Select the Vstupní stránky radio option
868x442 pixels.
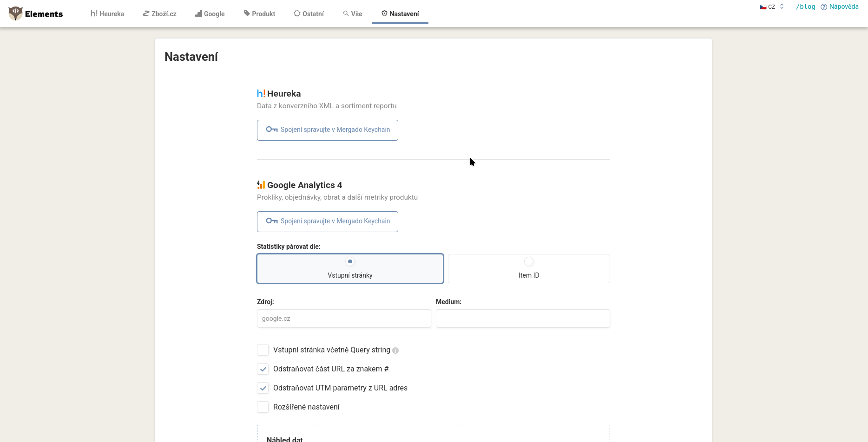pyautogui.click(x=350, y=268)
